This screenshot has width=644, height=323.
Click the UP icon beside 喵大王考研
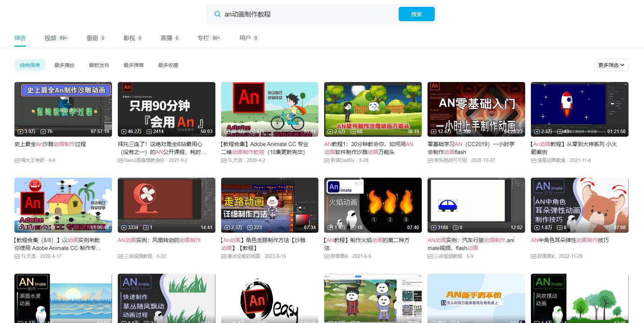click(17, 160)
